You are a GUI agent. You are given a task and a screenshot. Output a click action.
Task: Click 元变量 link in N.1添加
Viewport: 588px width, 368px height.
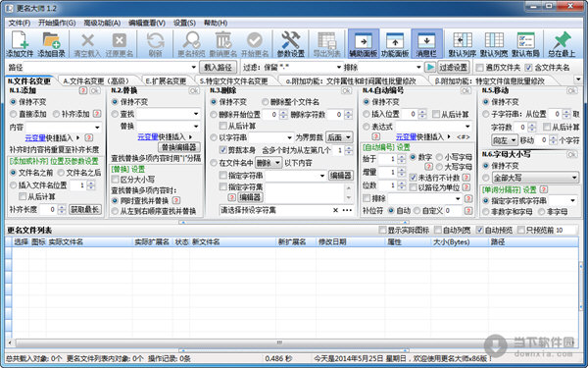click(35, 137)
